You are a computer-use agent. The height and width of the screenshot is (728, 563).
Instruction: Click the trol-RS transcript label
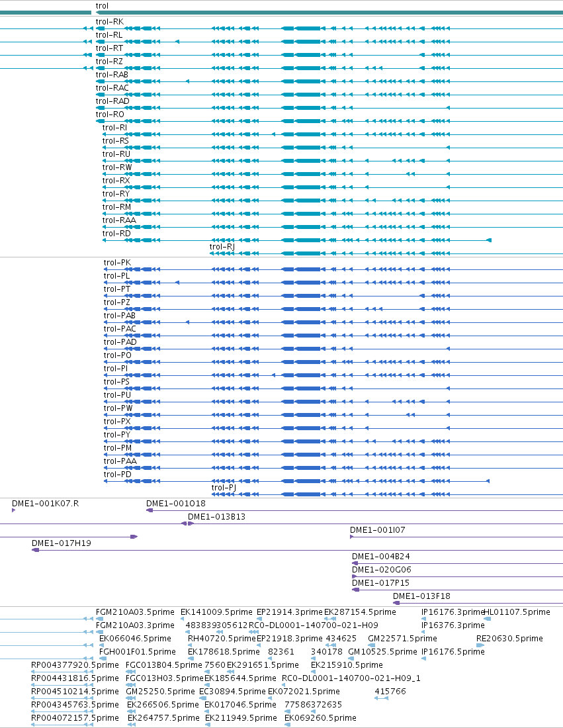(116, 141)
